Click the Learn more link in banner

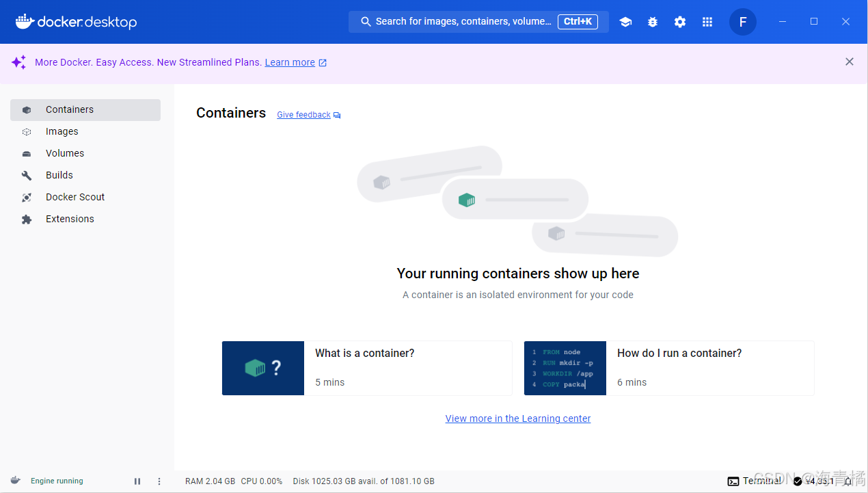point(290,62)
